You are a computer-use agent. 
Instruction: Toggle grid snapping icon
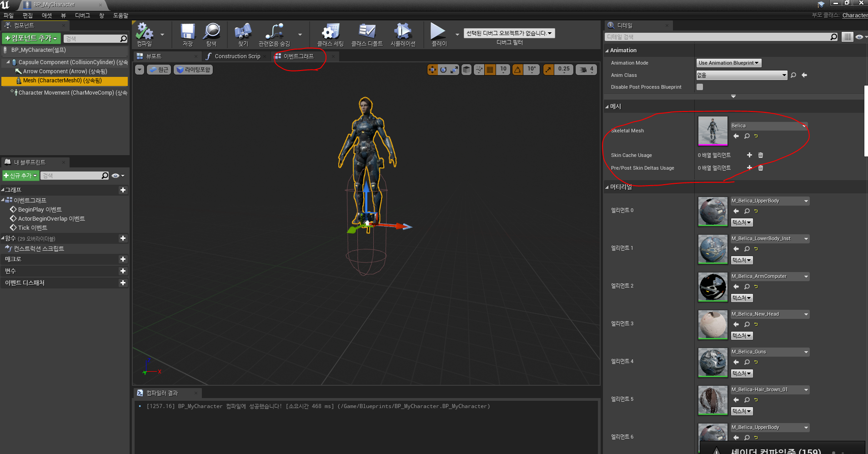coord(490,70)
